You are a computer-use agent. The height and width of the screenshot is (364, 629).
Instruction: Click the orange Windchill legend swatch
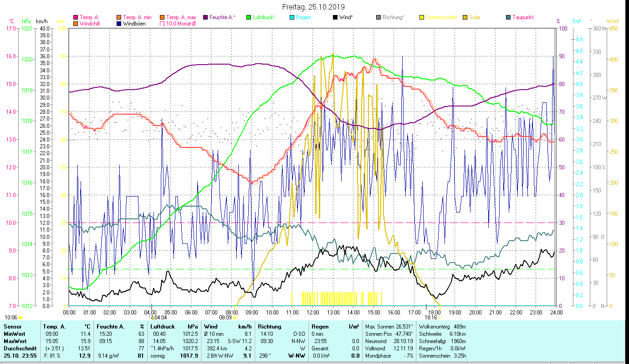point(76,24)
